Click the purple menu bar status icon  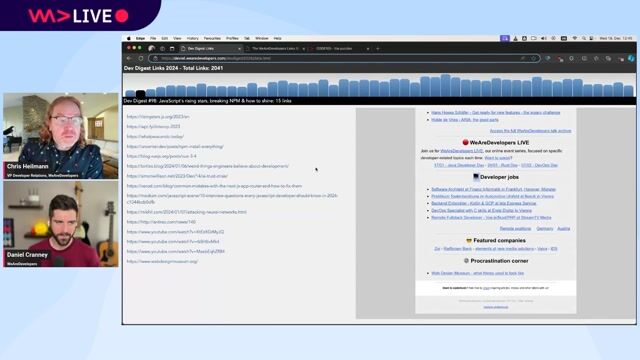pyautogui.click(x=505, y=38)
